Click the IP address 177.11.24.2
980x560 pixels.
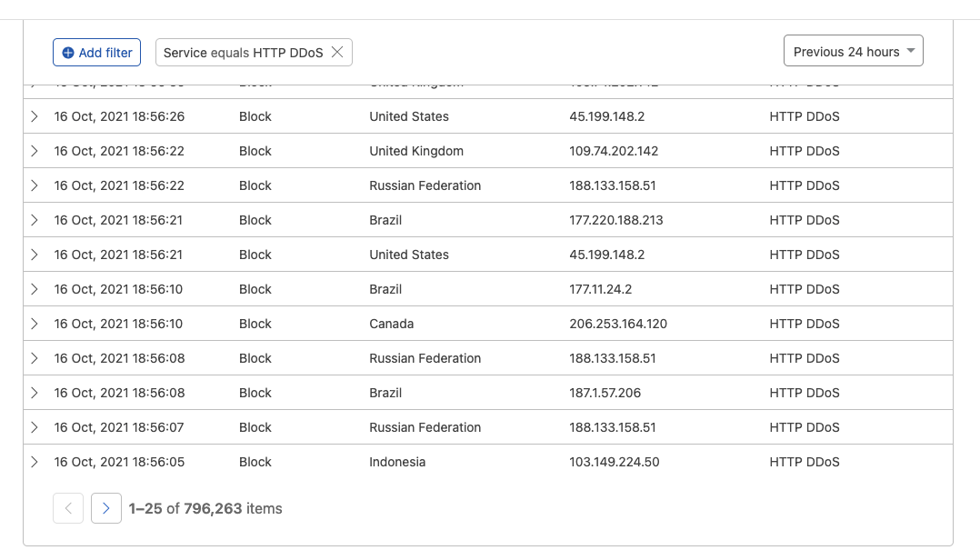pos(600,289)
